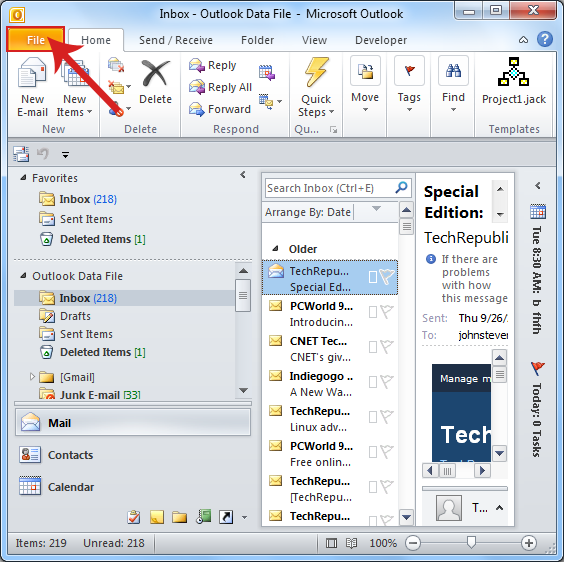
Task: Open Folder List icon
Action: click(x=179, y=517)
